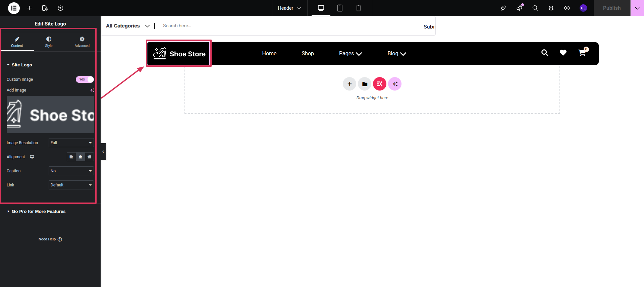644x287 pixels.
Task: Open the Structure layers icon
Action: (551, 8)
